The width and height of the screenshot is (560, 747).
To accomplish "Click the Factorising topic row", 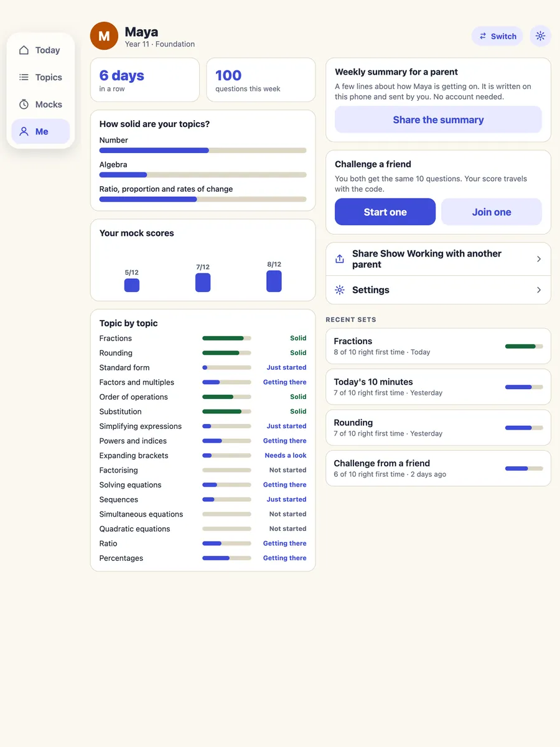I will tap(203, 470).
